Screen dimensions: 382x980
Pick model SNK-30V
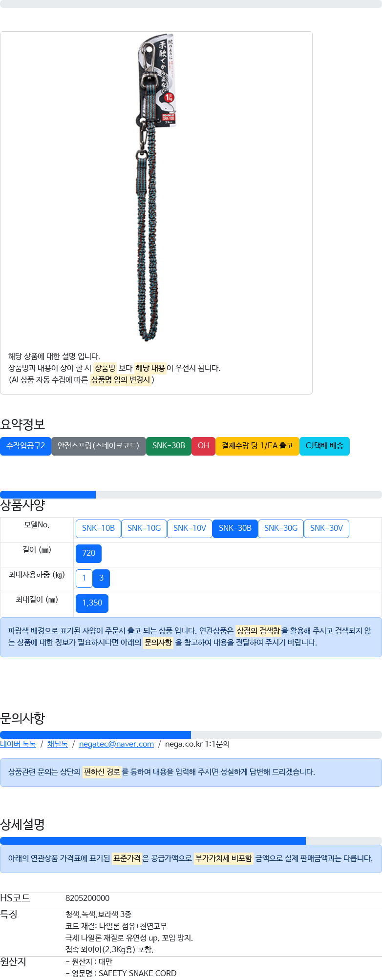[x=326, y=528]
